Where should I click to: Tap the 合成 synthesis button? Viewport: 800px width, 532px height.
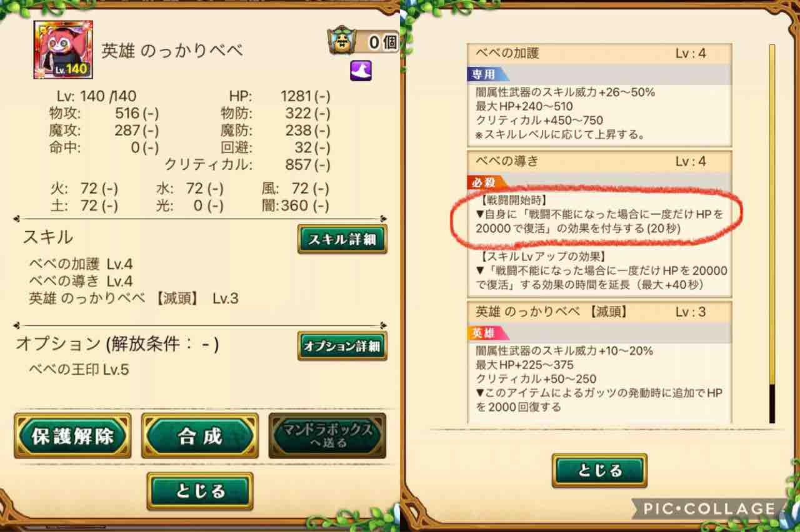(x=200, y=435)
